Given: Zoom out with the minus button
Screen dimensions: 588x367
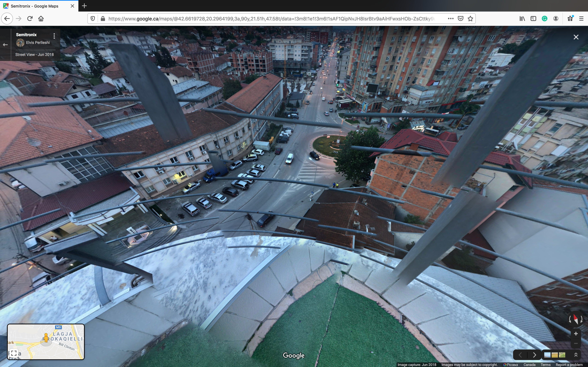Looking at the screenshot, I should coord(576,343).
